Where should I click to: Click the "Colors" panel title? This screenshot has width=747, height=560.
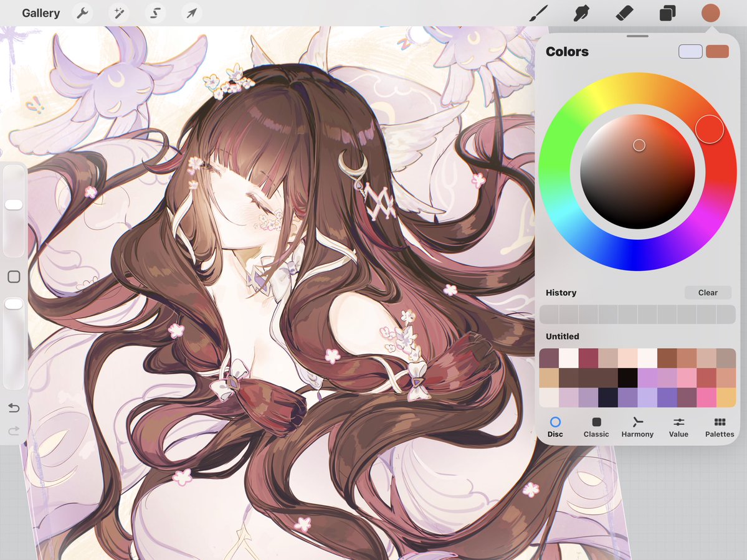[x=567, y=52]
